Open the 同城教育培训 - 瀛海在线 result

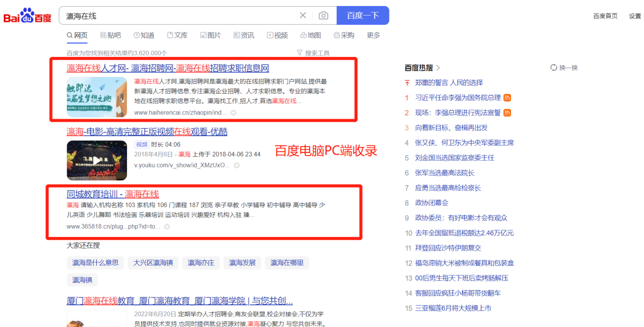(113, 194)
